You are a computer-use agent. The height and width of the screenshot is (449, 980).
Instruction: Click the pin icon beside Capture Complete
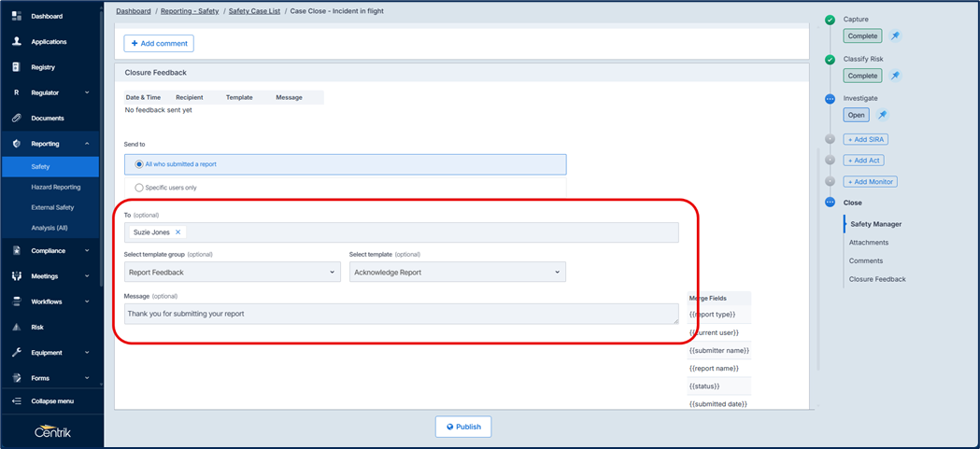895,36
